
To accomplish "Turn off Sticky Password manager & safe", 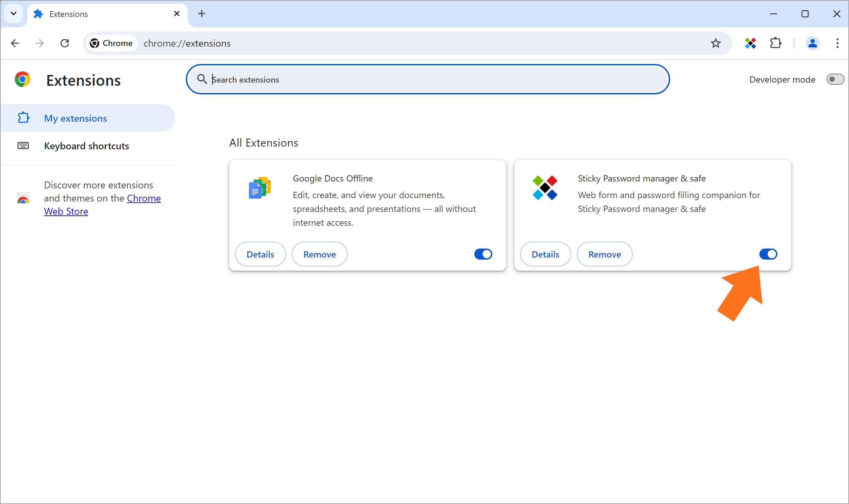I will pos(768,254).
